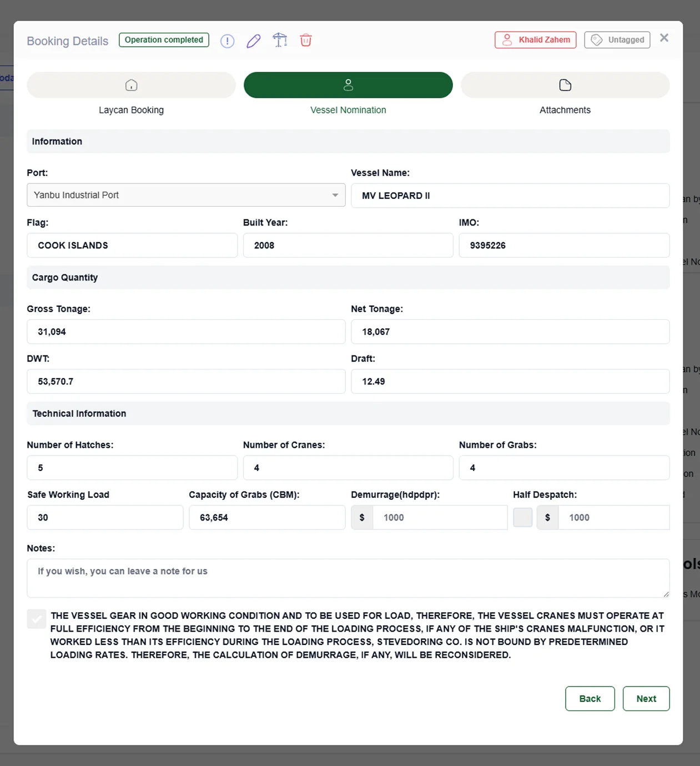Image resolution: width=700 pixels, height=766 pixels.
Task: Click the Vessel Name input field
Action: click(x=510, y=196)
